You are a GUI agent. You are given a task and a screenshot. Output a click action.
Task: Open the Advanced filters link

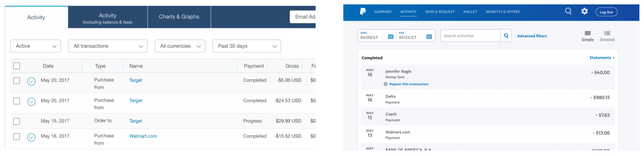[532, 36]
